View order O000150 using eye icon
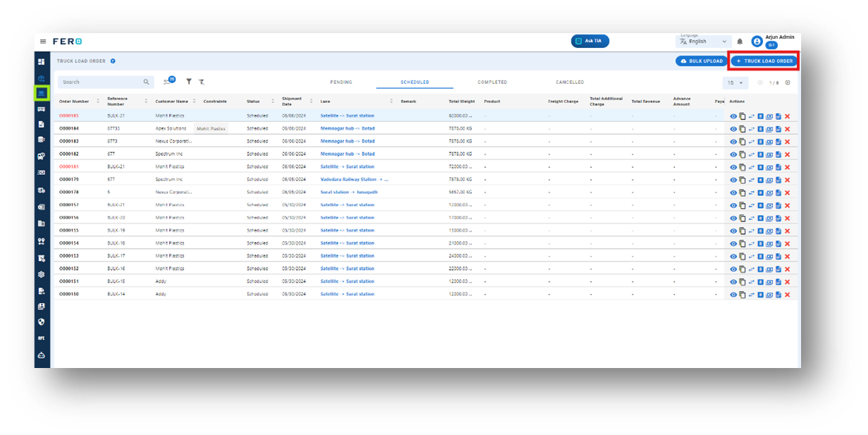The height and width of the screenshot is (435, 868). click(733, 295)
